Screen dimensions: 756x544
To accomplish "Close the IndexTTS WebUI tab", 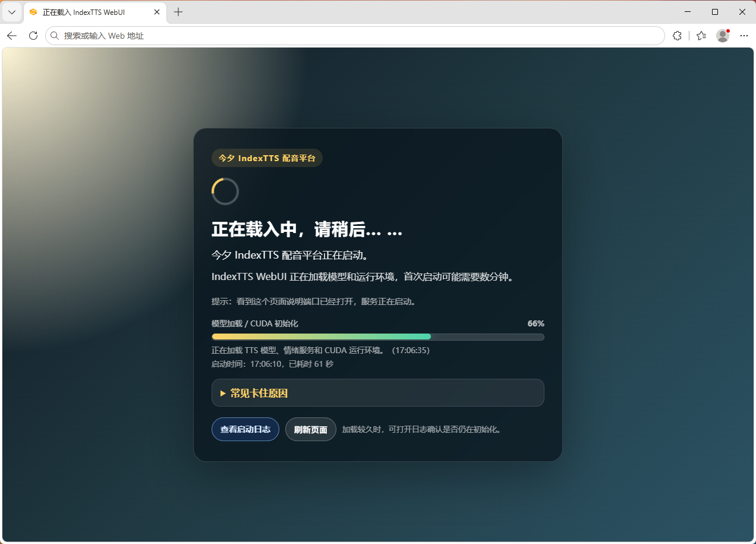I will tap(157, 12).
